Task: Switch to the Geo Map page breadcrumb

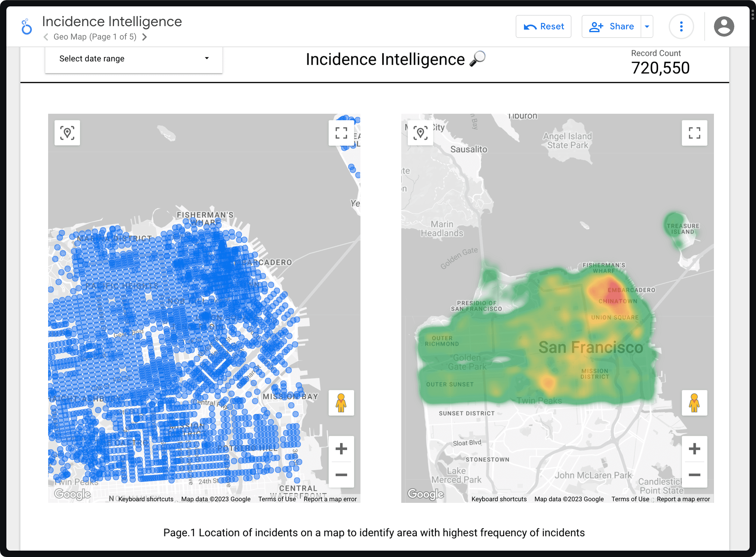Action: click(95, 37)
